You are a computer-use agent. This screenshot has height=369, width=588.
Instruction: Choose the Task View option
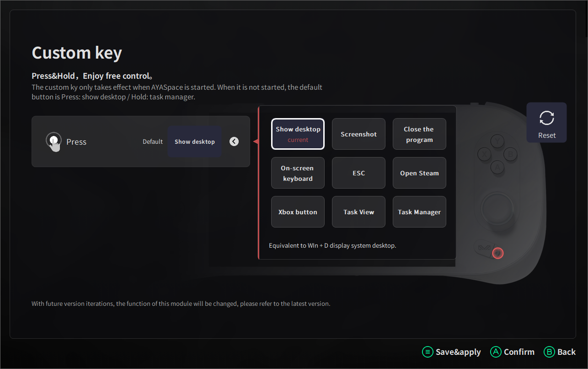(358, 212)
